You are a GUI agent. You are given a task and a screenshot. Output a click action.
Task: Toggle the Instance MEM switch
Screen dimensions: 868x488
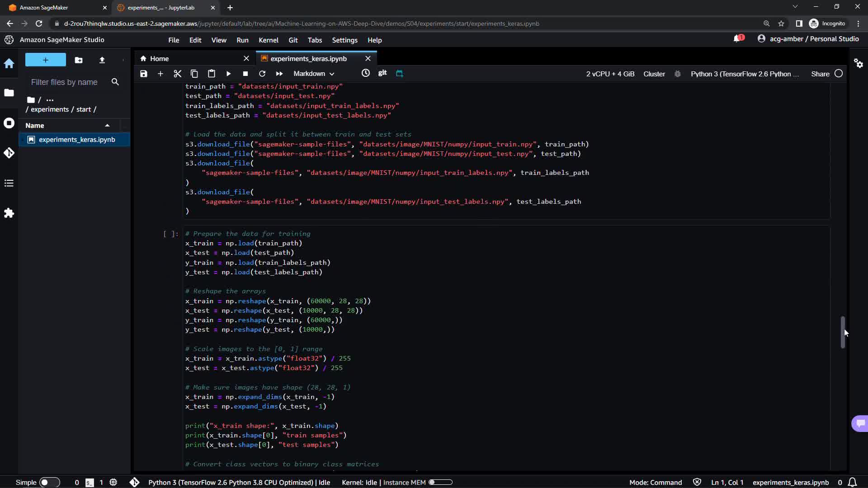(440, 482)
